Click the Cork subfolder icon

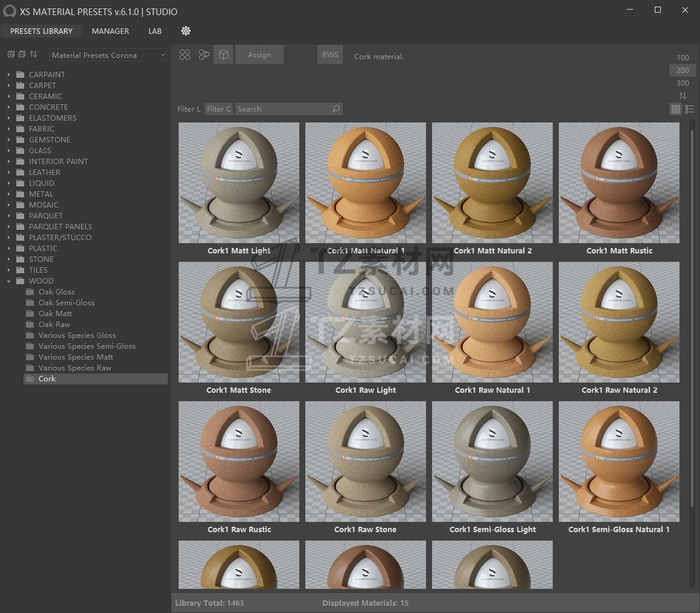coord(30,379)
